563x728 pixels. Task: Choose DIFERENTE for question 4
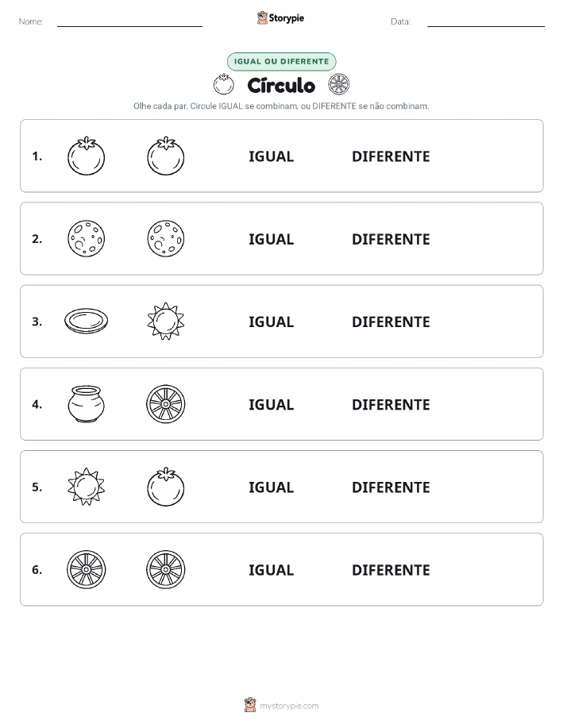(x=391, y=404)
